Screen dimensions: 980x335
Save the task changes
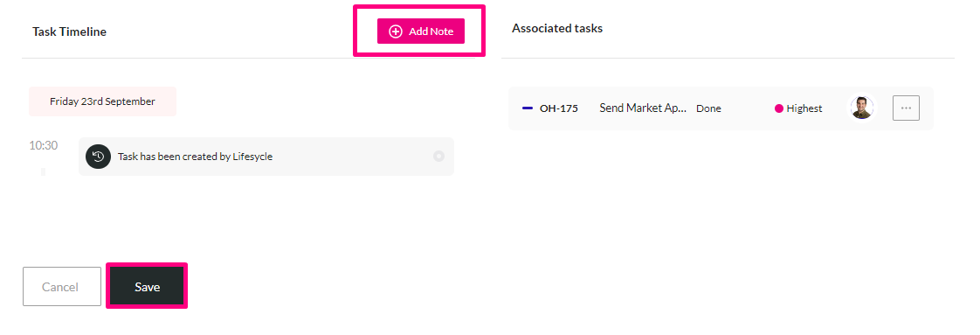[x=148, y=287]
